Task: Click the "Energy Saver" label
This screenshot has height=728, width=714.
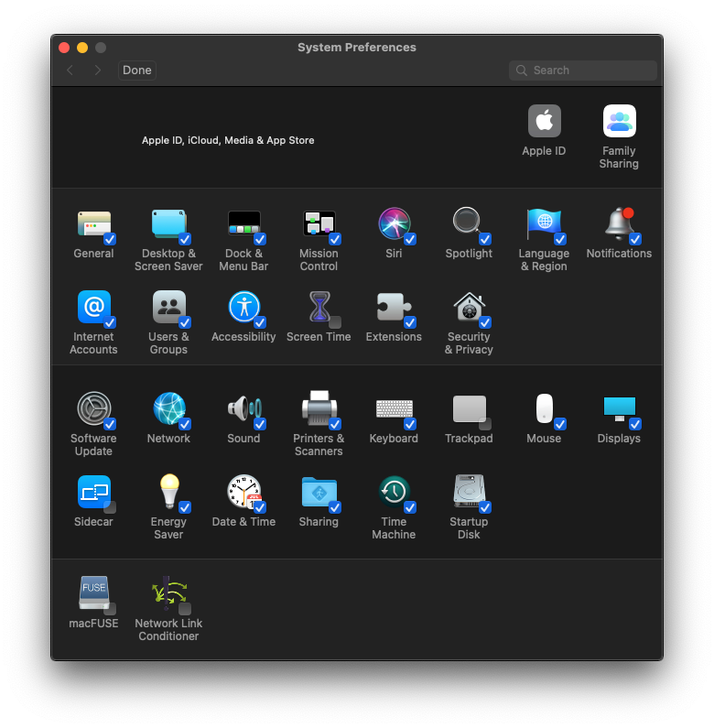Action: point(169,527)
